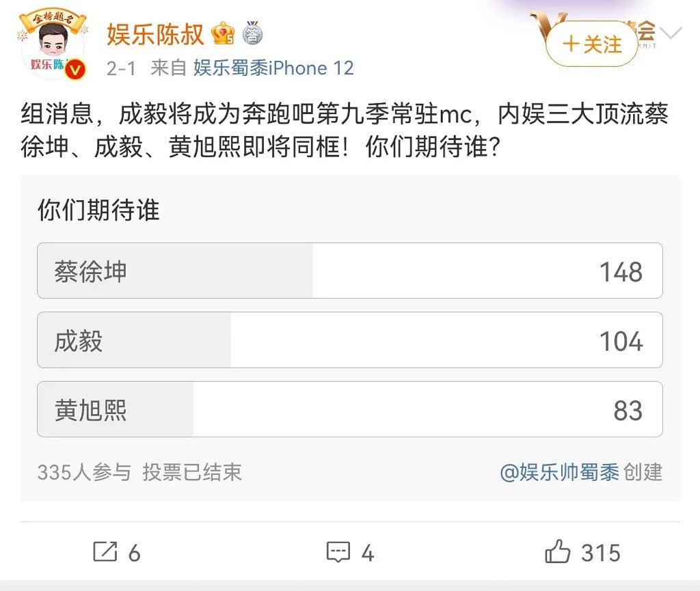
Task: Open comments via the comment bubble icon
Action: [339, 552]
